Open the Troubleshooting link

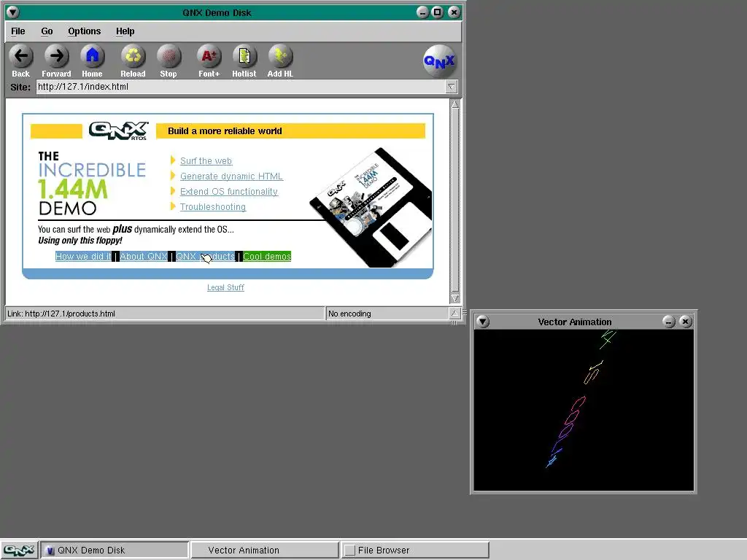coord(213,206)
